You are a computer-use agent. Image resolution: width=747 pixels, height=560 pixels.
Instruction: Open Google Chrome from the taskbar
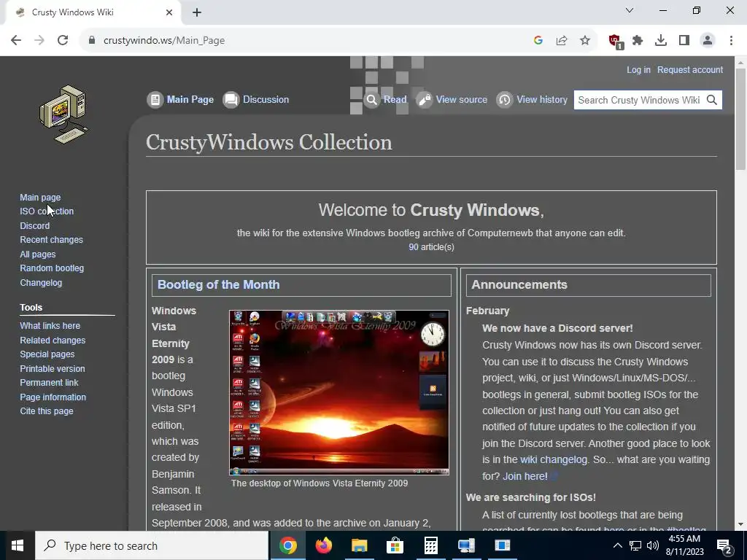[287, 545]
